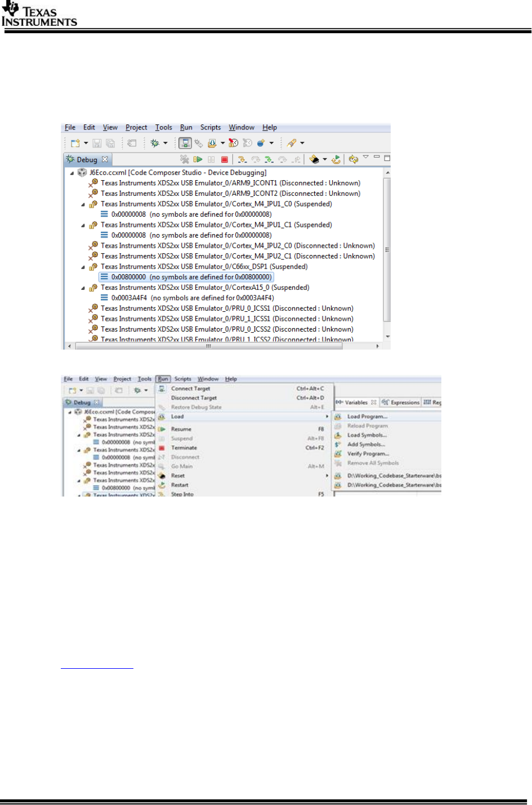Screen dimensions: 532x805
Task: Collapse the J6Eco.ccxml tree node in full Debug view
Action: tap(72, 173)
